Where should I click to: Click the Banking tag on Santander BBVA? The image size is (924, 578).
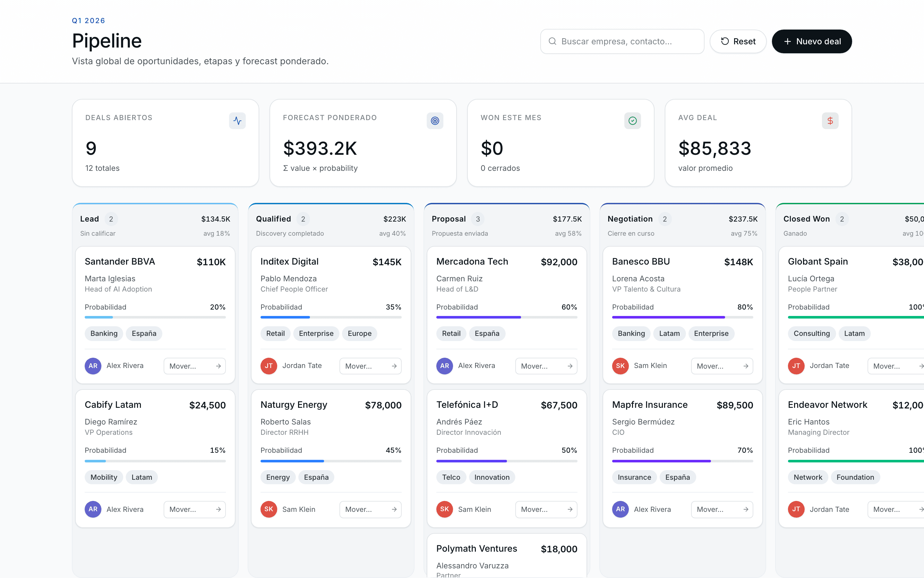click(104, 333)
